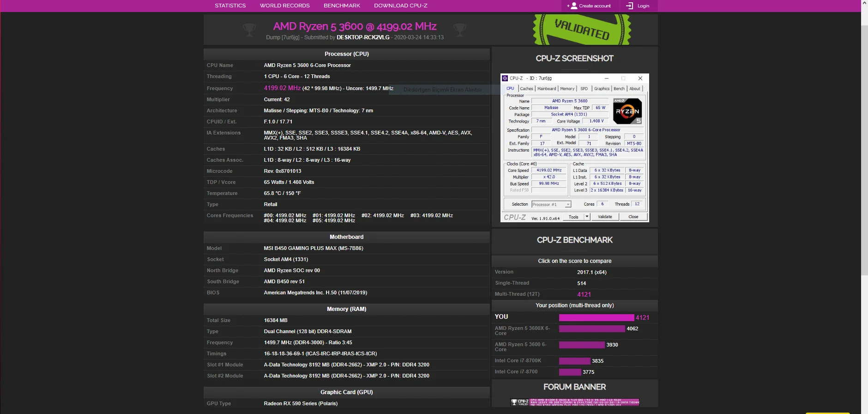The height and width of the screenshot is (414, 868).
Task: Click the Type value Retail
Action: pos(271,204)
